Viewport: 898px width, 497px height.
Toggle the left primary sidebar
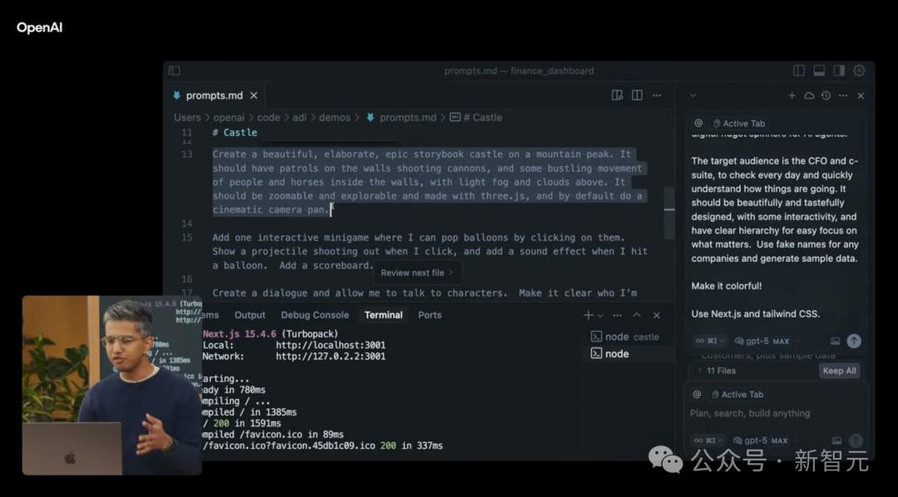(174, 71)
